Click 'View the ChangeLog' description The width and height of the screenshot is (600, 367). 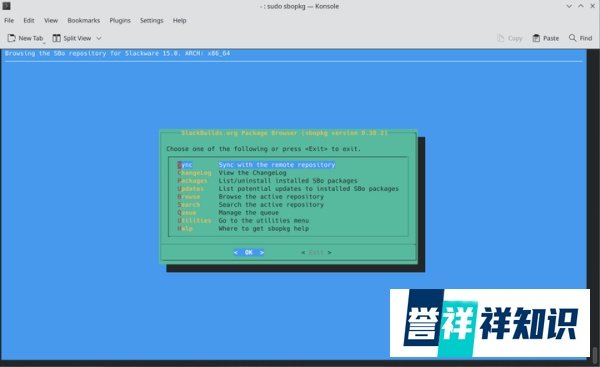tap(253, 173)
